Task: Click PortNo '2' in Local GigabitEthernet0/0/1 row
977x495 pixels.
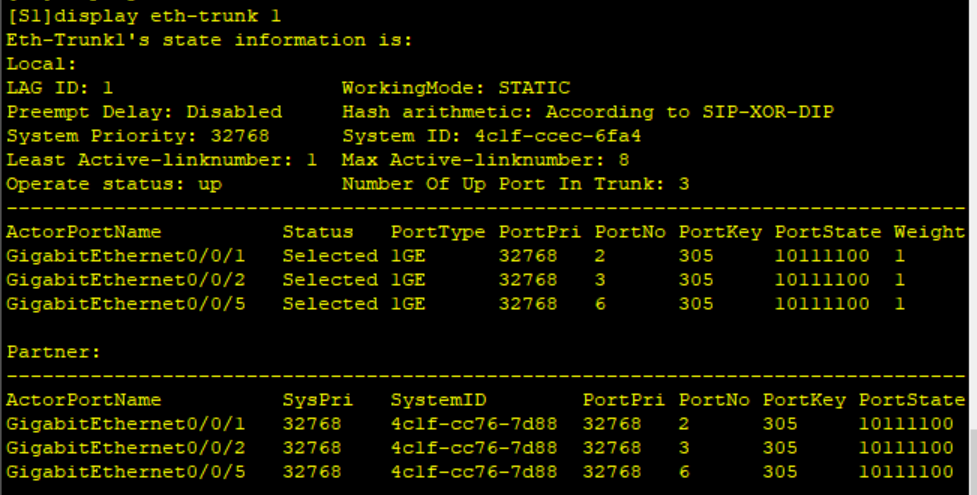Action: tap(600, 256)
